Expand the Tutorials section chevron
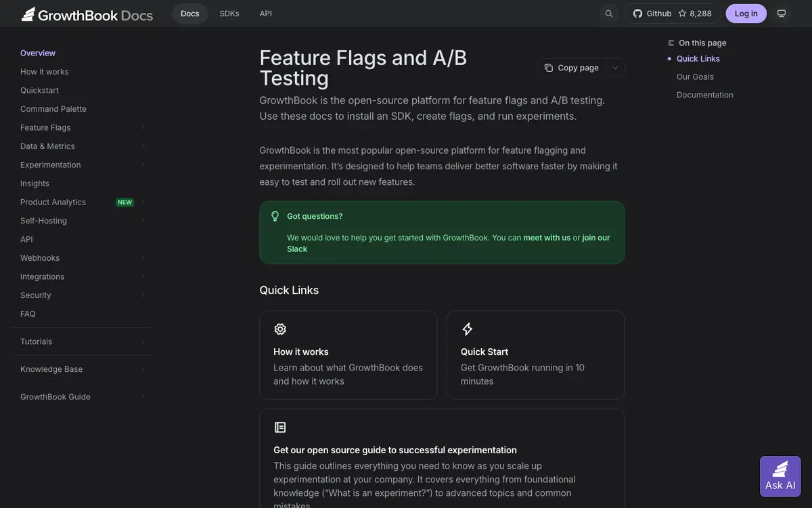The width and height of the screenshot is (812, 508). 143,341
